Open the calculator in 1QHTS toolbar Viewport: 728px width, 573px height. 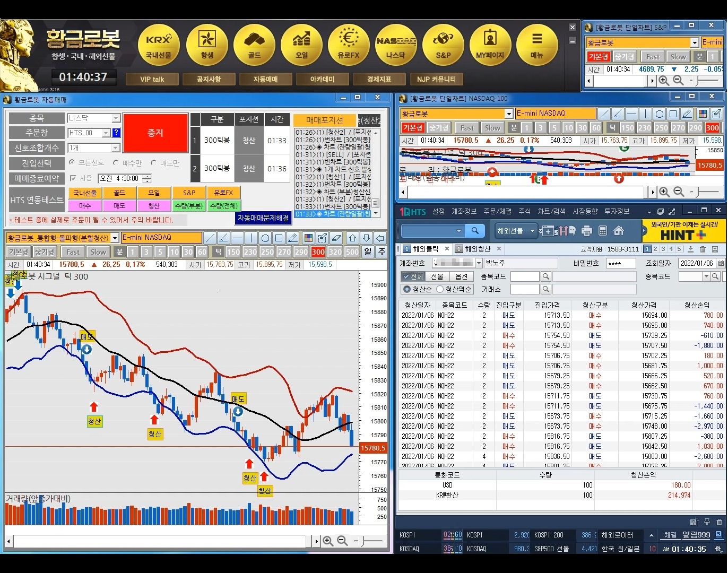point(603,231)
